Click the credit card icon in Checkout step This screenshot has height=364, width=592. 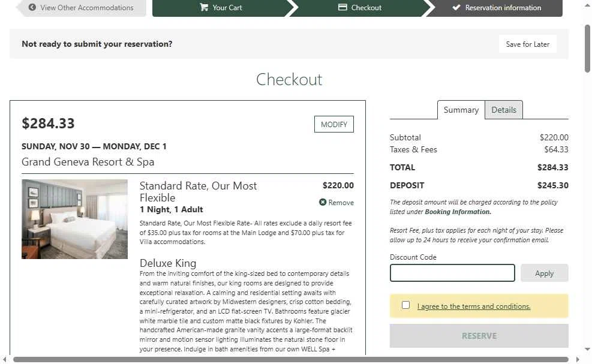342,7
